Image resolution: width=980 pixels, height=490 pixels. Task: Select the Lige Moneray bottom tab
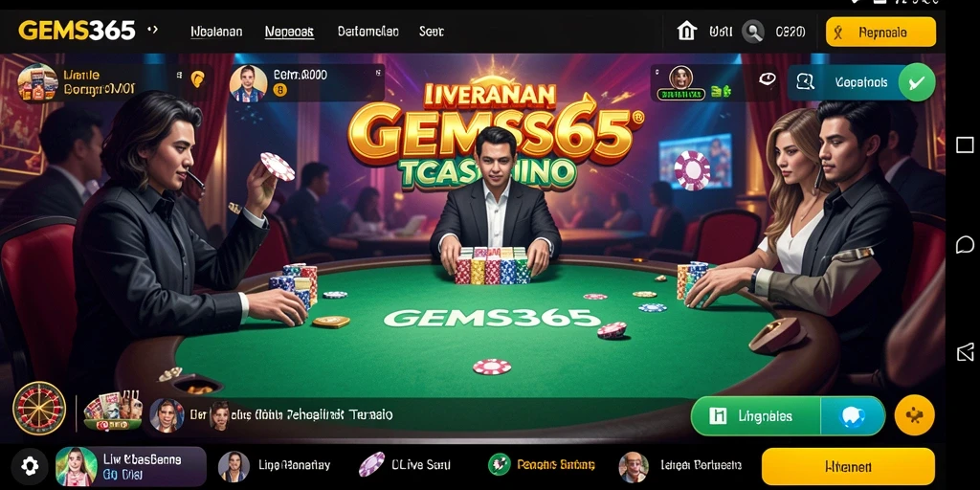(x=275, y=466)
